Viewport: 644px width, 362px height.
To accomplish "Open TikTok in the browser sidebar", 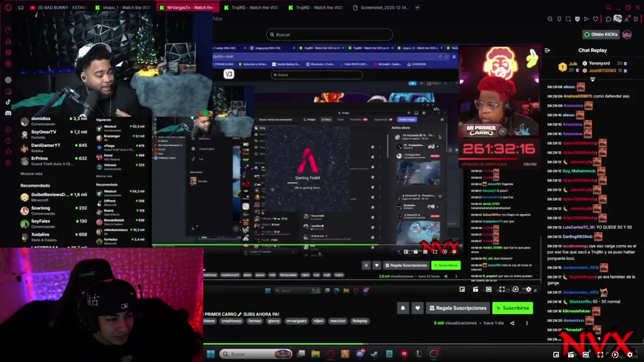I will pyautogui.click(x=8, y=102).
